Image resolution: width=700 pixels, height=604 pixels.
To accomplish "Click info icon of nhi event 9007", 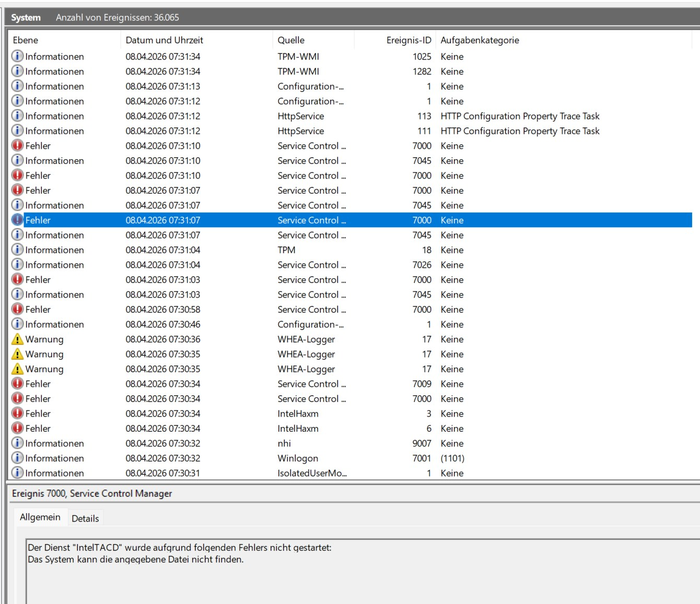I will pos(17,443).
